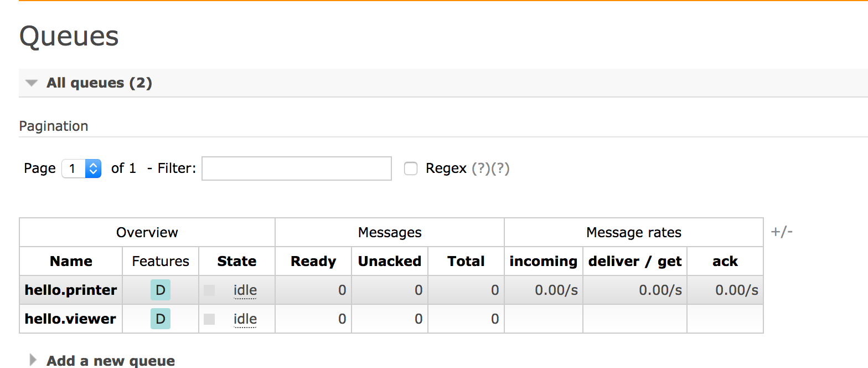Enable the Regex filter checkbox
Viewport: 868px width, 368px height.
pyautogui.click(x=411, y=168)
